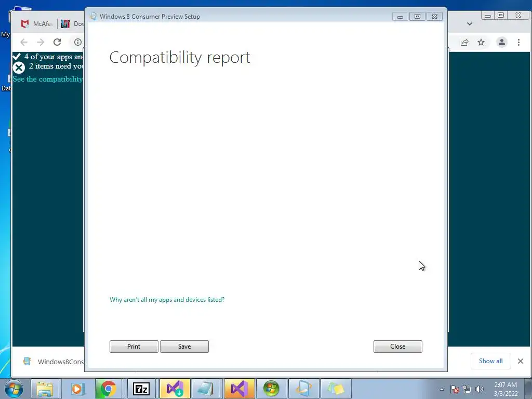Click '4 of your apps' checkmark icon
The image size is (532, 399).
(16, 56)
